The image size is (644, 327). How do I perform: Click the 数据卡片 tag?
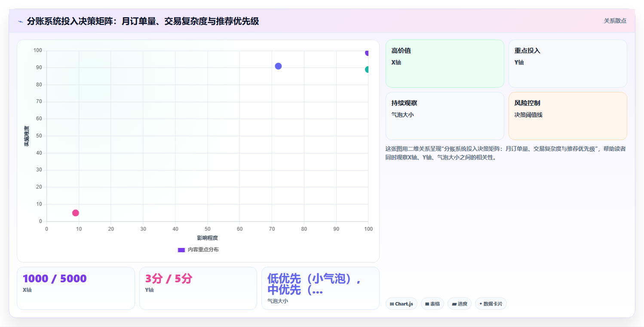(x=491, y=304)
